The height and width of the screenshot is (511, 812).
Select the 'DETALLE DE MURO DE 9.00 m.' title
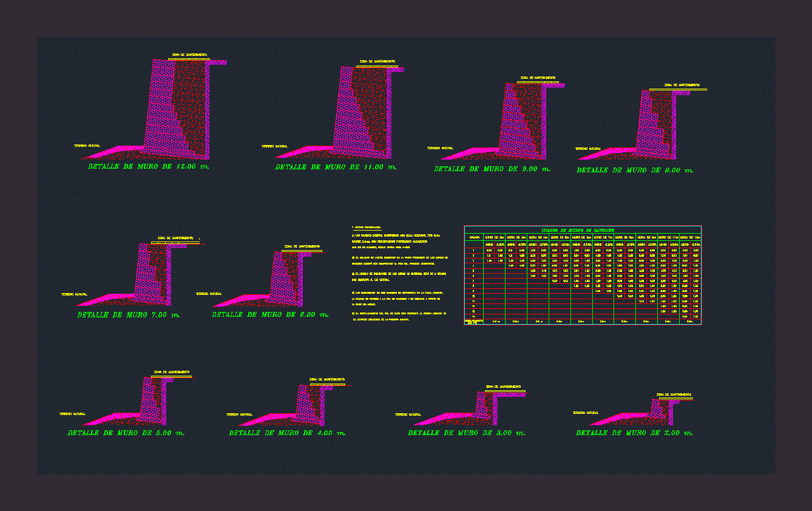493,169
